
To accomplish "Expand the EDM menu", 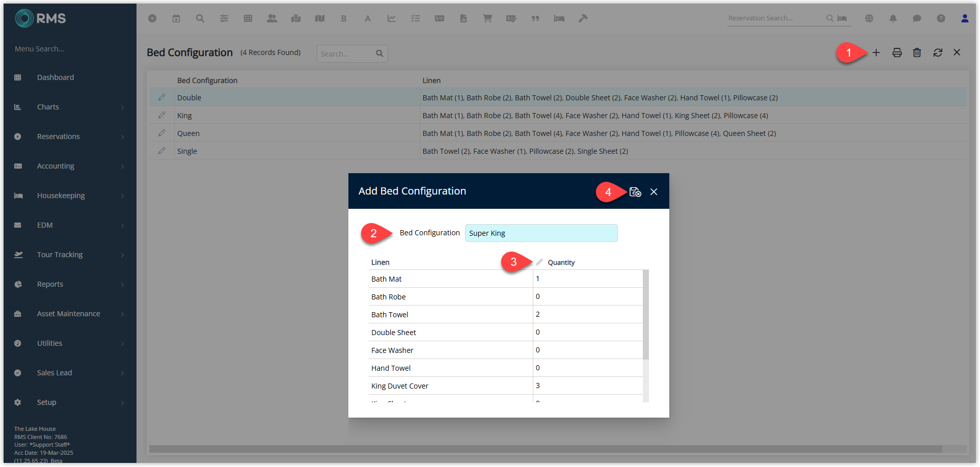I will 70,225.
